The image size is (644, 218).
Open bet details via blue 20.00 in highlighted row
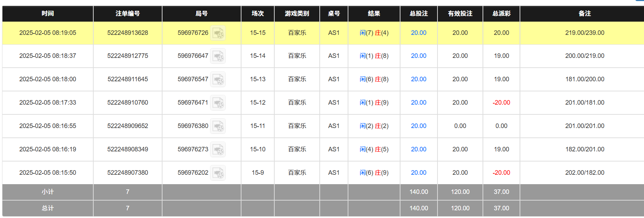(418, 33)
